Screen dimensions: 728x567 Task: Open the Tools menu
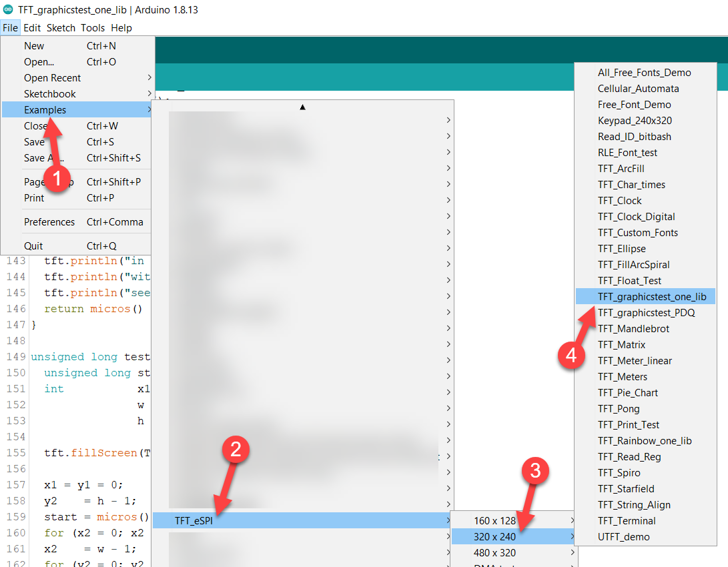point(93,28)
